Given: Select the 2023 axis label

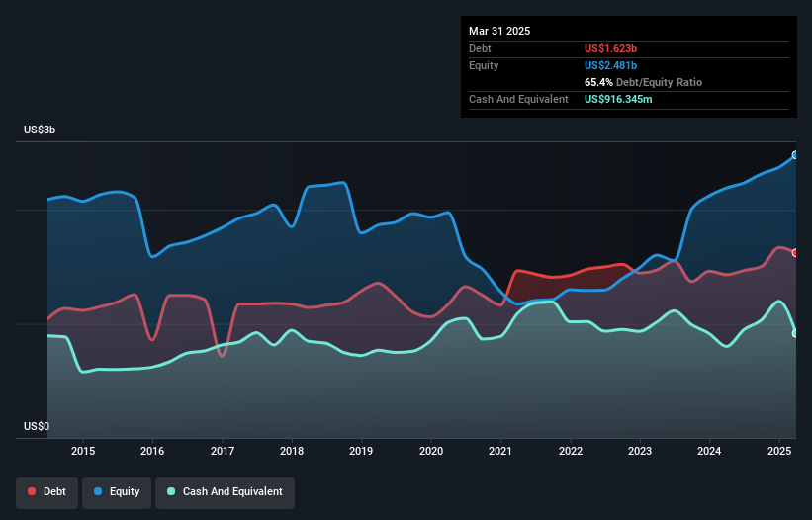Looking at the screenshot, I should [x=640, y=451].
